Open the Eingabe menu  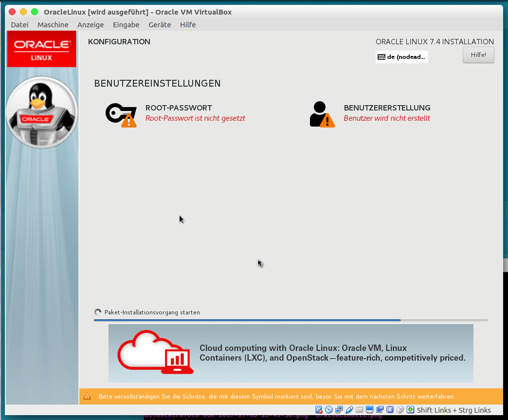(126, 24)
